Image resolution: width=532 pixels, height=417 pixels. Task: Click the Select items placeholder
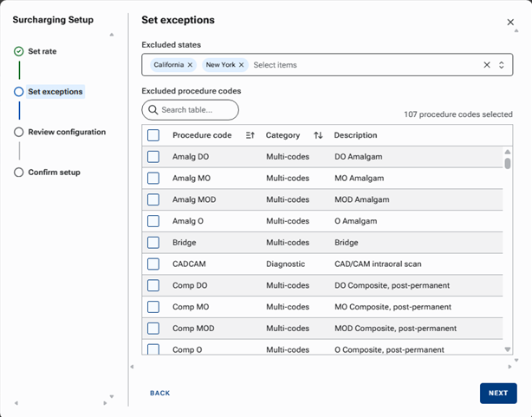(276, 65)
